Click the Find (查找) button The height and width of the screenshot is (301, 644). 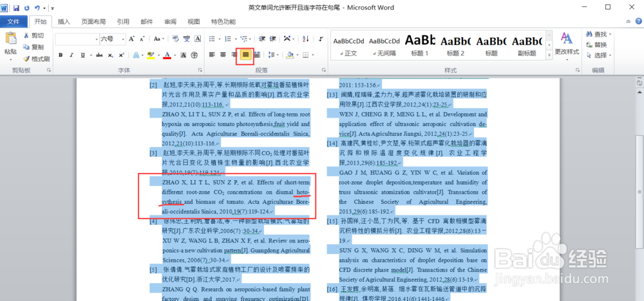tap(599, 33)
